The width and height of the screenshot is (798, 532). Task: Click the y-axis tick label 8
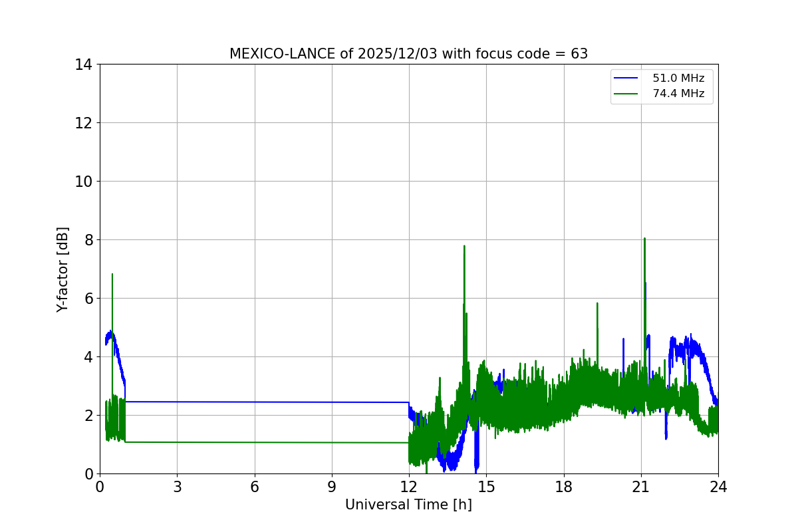[x=88, y=240]
